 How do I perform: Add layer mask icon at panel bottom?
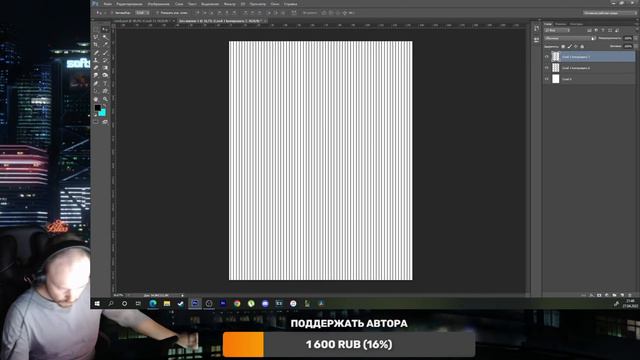click(599, 295)
